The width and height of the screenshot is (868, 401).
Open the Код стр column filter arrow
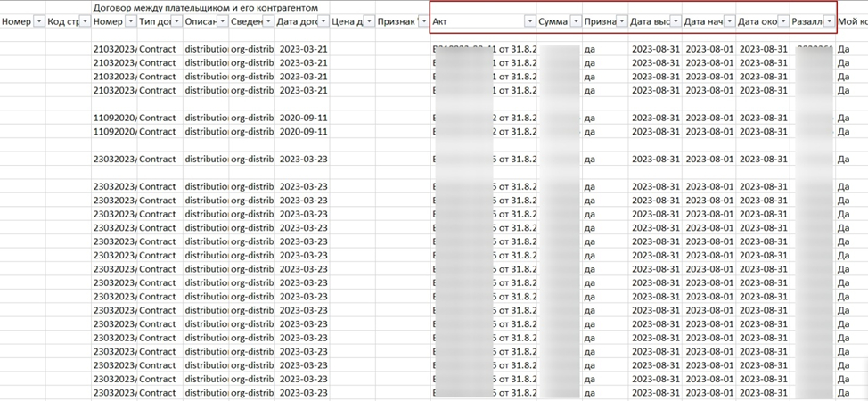point(86,21)
